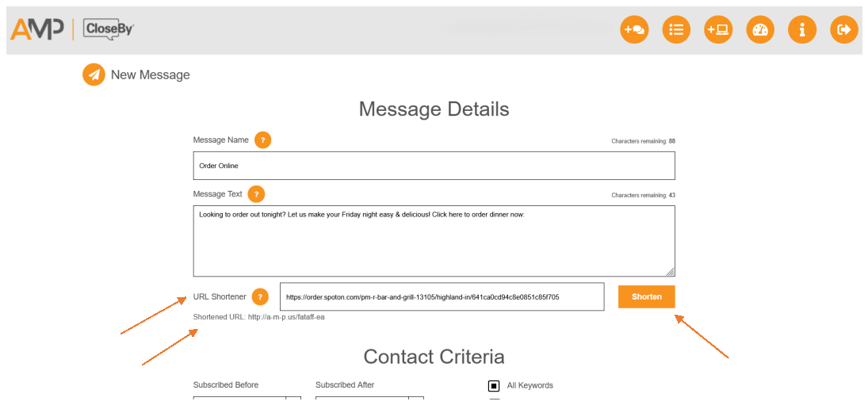This screenshot has height=409, width=868.
Task: Toggle the All Keywords checkbox
Action: click(494, 386)
